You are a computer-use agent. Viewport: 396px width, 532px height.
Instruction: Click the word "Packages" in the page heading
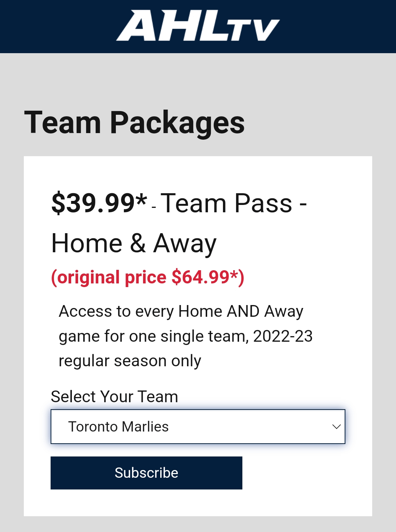coord(177,123)
